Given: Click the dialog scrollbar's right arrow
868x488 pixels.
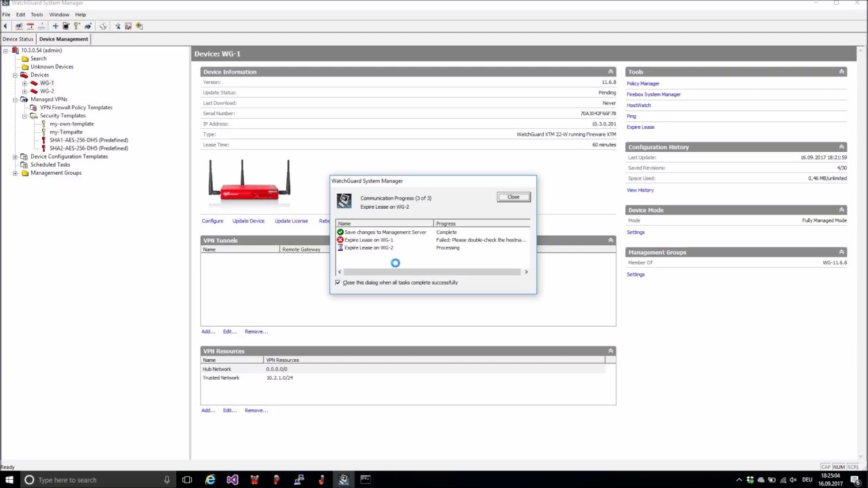Looking at the screenshot, I should [x=526, y=272].
